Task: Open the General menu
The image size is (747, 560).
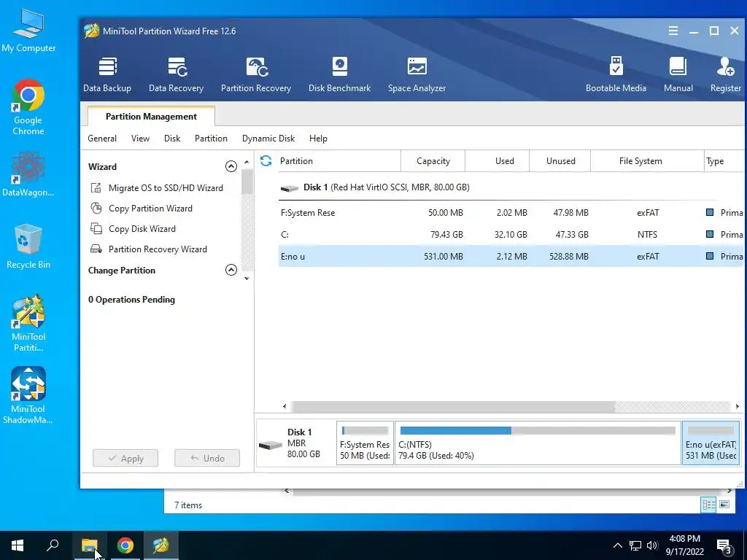Action: point(102,139)
